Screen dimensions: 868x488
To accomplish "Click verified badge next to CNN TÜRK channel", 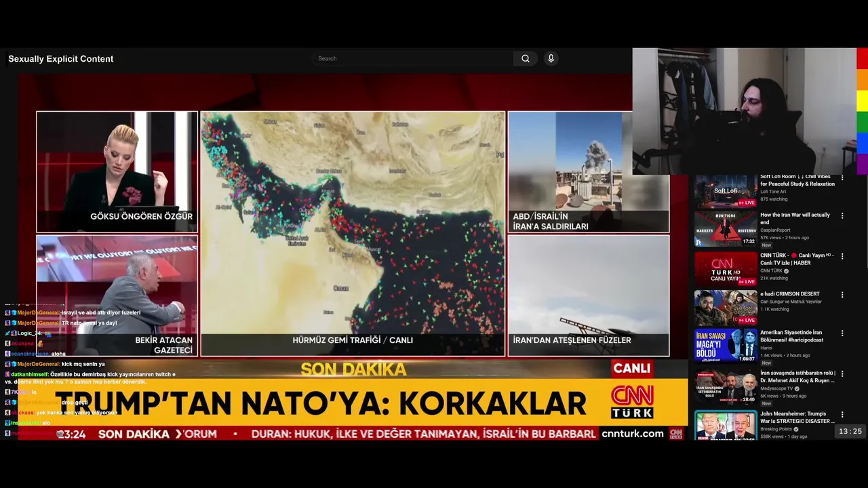I will click(x=786, y=271).
